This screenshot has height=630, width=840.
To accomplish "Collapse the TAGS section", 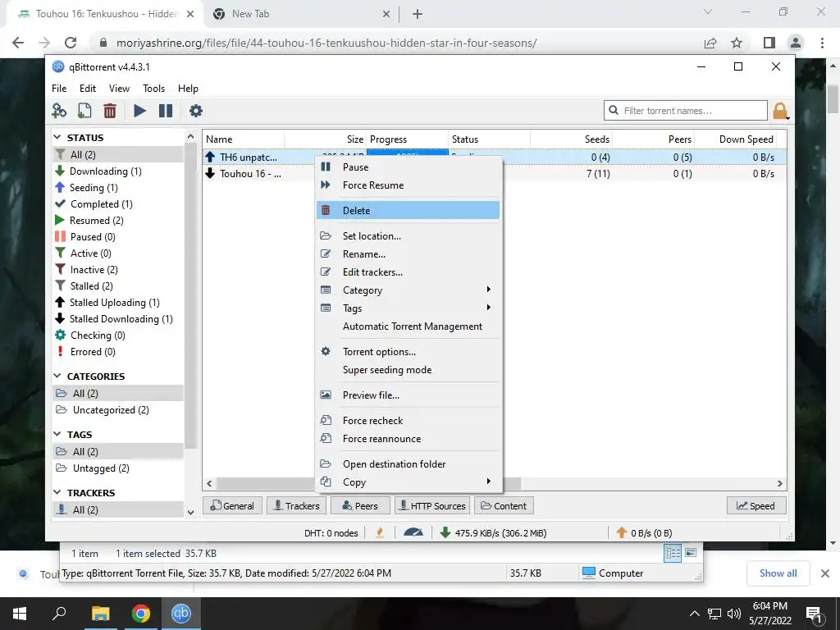I will point(58,435).
